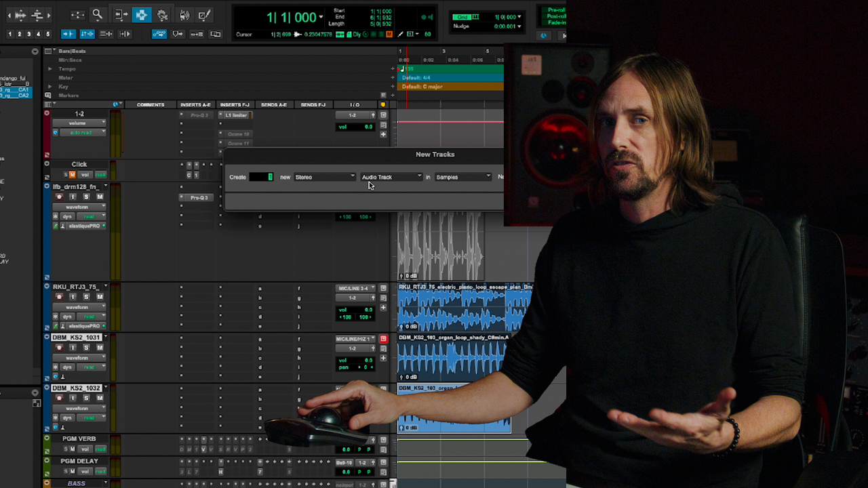Select the Scrubber speaker tool

(x=184, y=14)
